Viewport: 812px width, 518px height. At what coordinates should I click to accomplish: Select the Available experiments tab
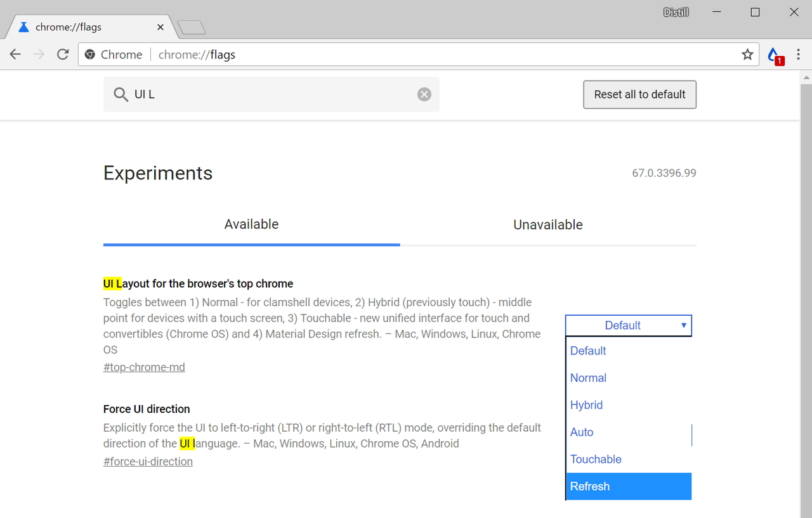pyautogui.click(x=251, y=224)
